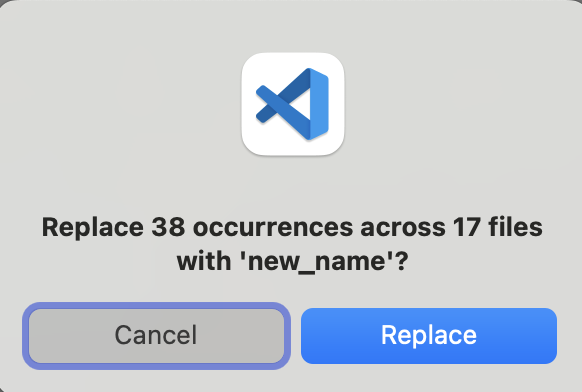
Task: Click the VS Code icon above the message
Action: tap(293, 104)
